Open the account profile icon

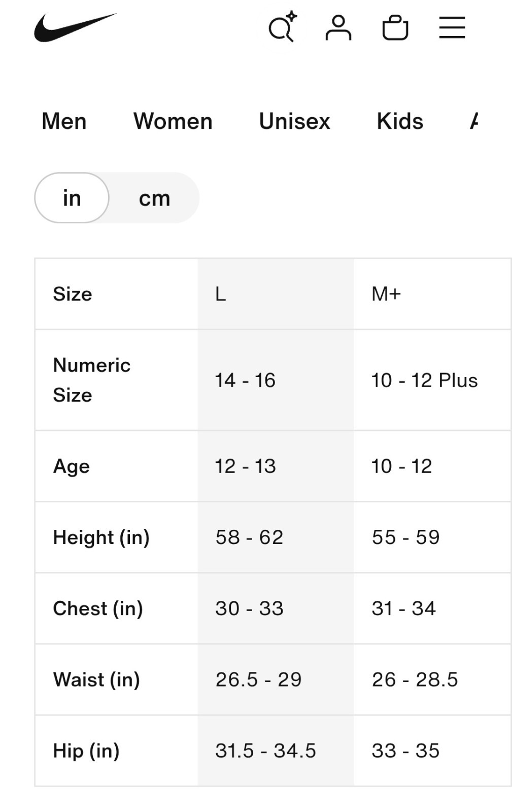click(x=338, y=27)
